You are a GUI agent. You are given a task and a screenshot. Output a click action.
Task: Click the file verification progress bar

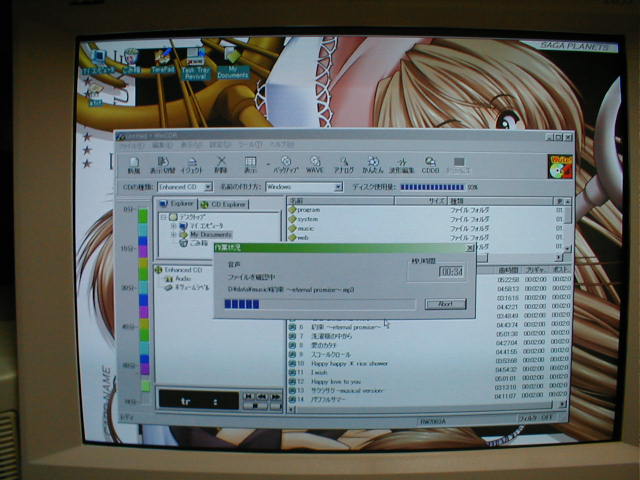tap(320, 304)
